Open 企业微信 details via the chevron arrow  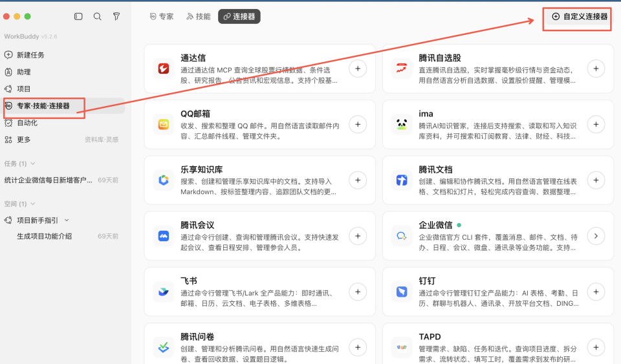(596, 236)
